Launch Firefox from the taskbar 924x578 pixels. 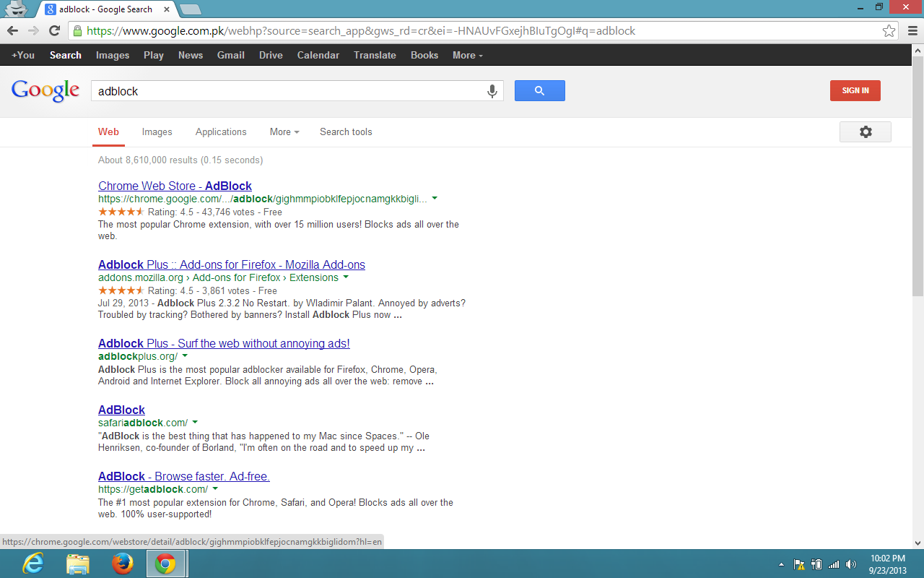click(123, 564)
